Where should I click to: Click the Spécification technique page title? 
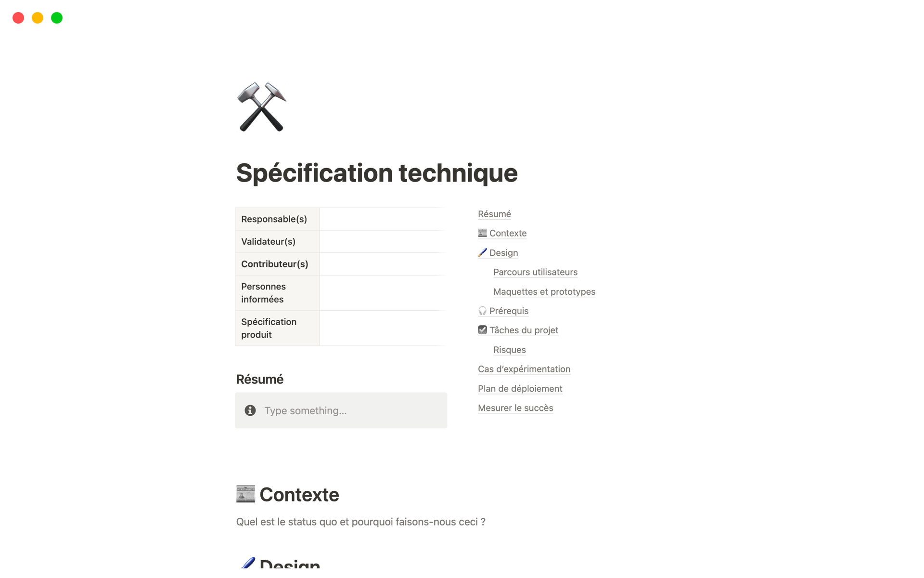(376, 173)
